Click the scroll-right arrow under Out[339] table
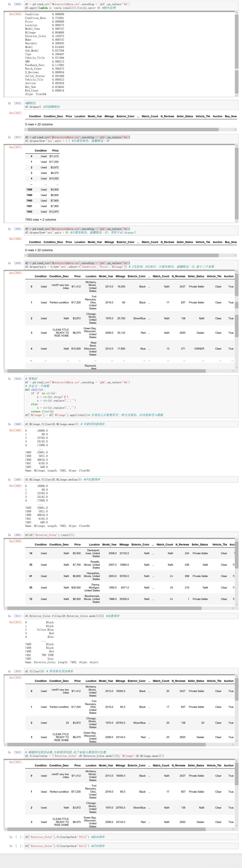242x868 pixels. pyautogui.click(x=233, y=371)
